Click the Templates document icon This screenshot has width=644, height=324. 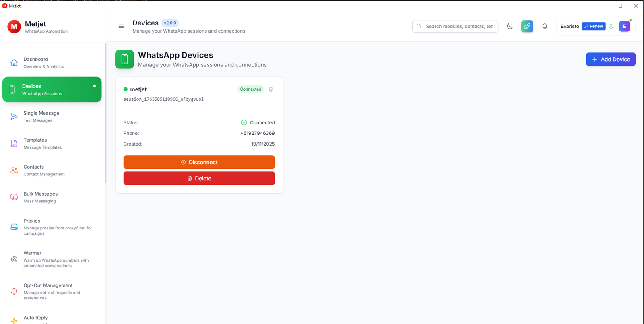tap(14, 143)
